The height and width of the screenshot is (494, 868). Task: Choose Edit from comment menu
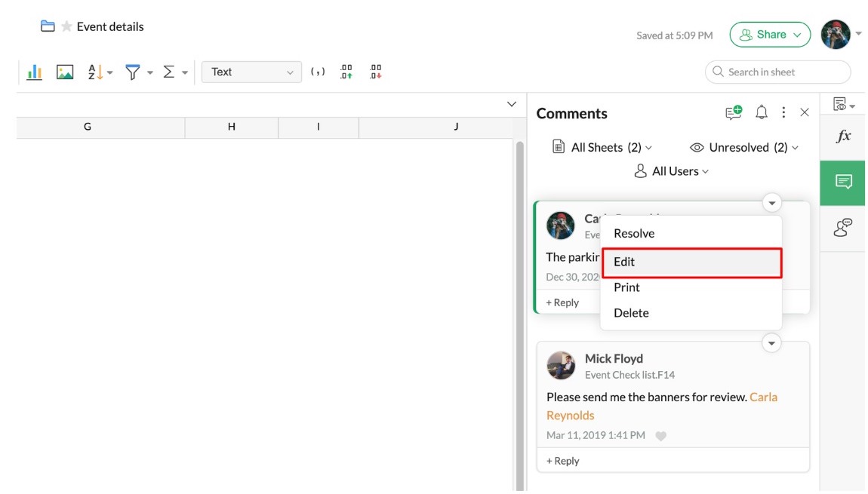click(x=691, y=262)
